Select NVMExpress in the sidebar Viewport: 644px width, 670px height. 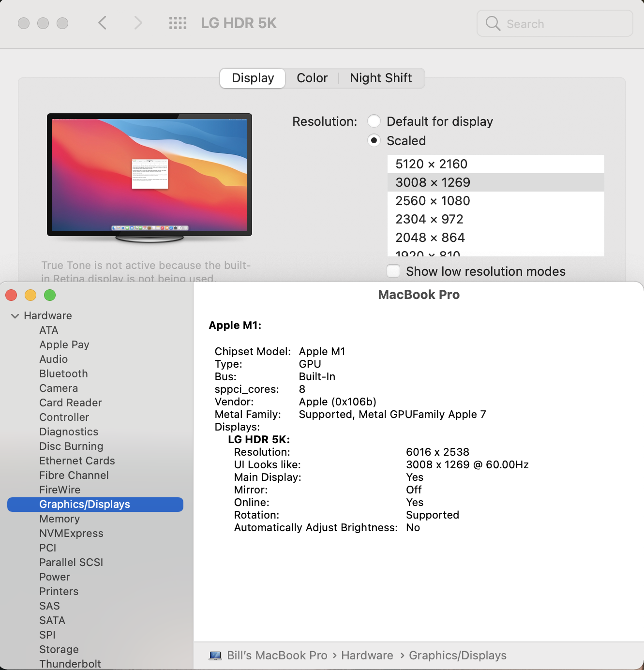pos(71,533)
